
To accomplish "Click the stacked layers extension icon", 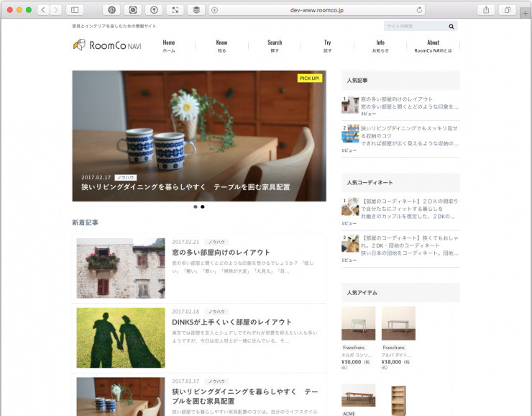I will tap(196, 10).
